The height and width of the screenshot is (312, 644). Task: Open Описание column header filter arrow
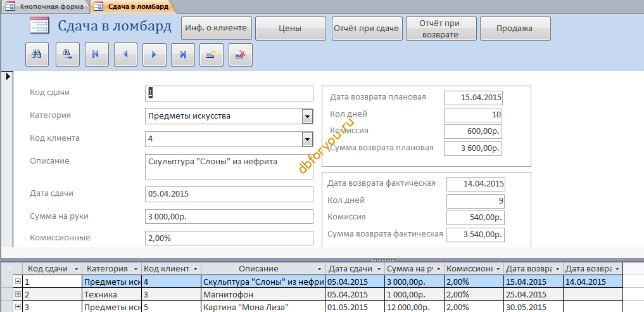coord(320,269)
